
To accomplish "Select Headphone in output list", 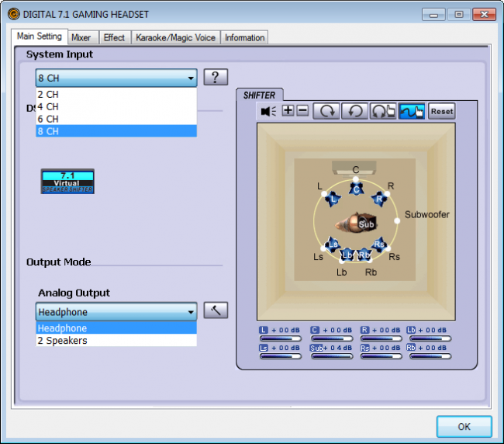I will pos(116,328).
